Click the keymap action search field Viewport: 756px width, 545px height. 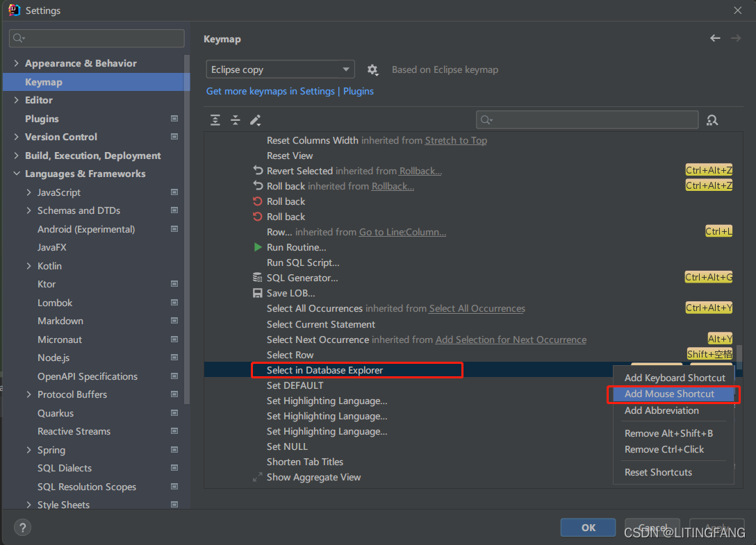click(x=587, y=119)
